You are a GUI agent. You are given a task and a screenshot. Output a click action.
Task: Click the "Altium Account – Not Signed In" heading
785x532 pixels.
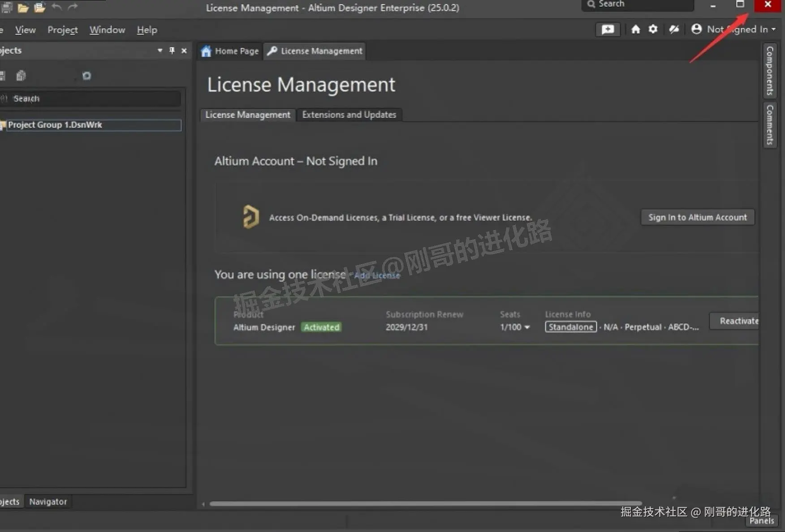296,161
